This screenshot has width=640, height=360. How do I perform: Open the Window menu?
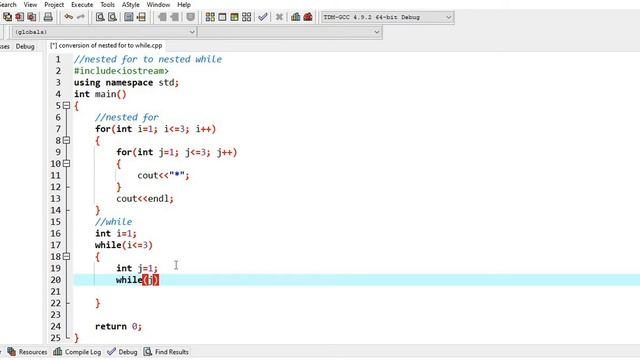pos(158,4)
